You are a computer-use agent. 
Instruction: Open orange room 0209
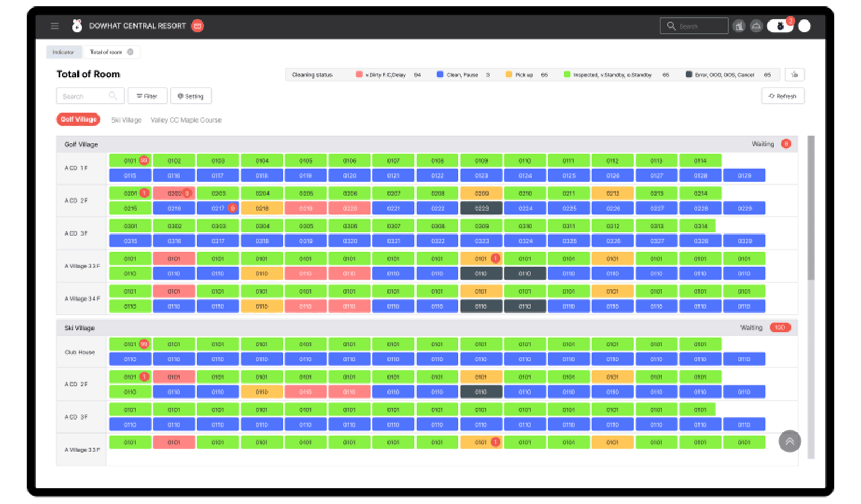(481, 193)
